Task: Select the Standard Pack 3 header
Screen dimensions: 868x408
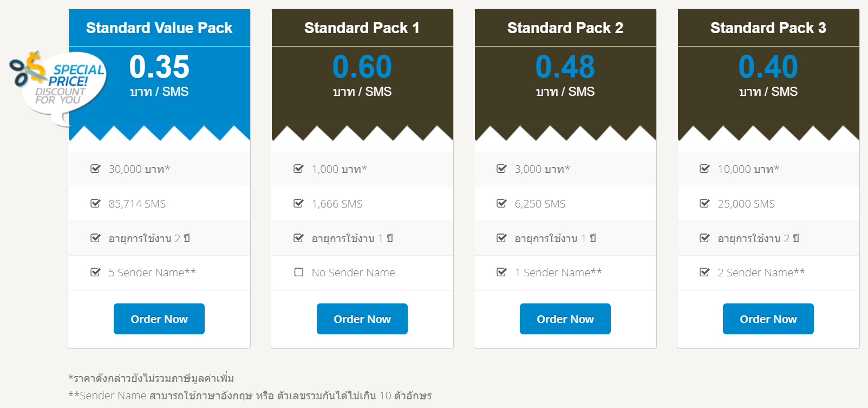Action: point(768,28)
